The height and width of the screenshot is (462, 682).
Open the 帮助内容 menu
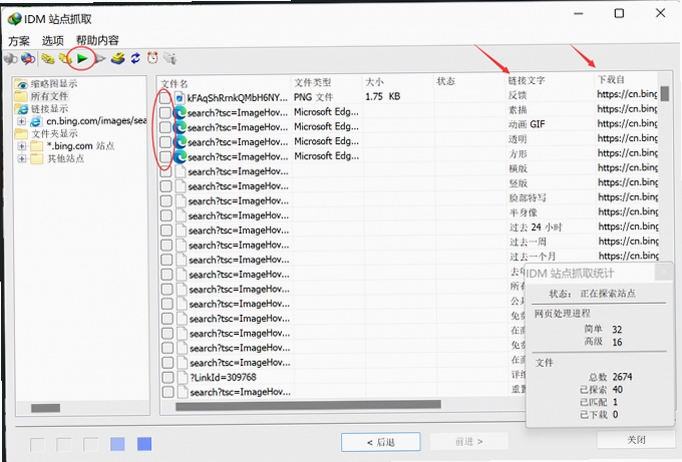(x=97, y=40)
